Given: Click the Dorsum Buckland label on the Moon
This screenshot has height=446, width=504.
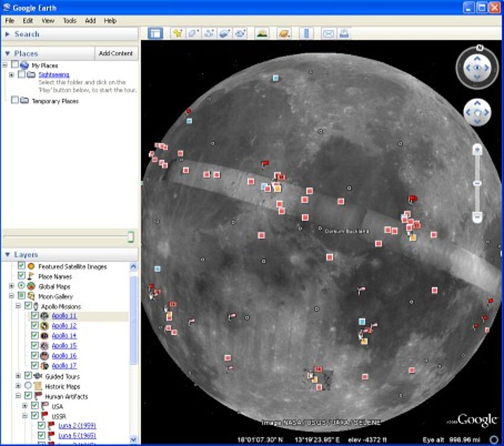Looking at the screenshot, I should point(347,231).
